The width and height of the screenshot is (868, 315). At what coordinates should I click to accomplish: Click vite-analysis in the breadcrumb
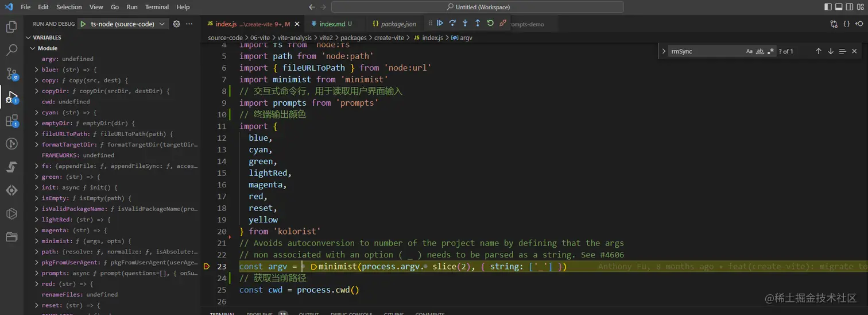click(x=294, y=37)
